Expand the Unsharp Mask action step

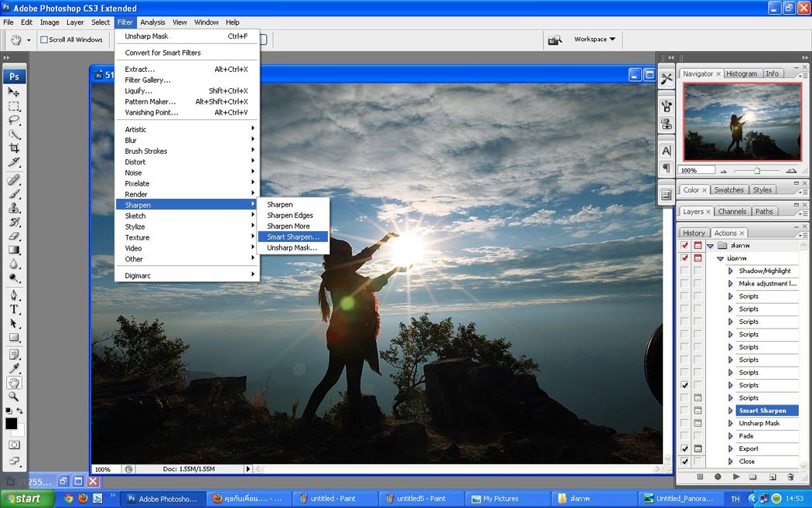pos(731,423)
